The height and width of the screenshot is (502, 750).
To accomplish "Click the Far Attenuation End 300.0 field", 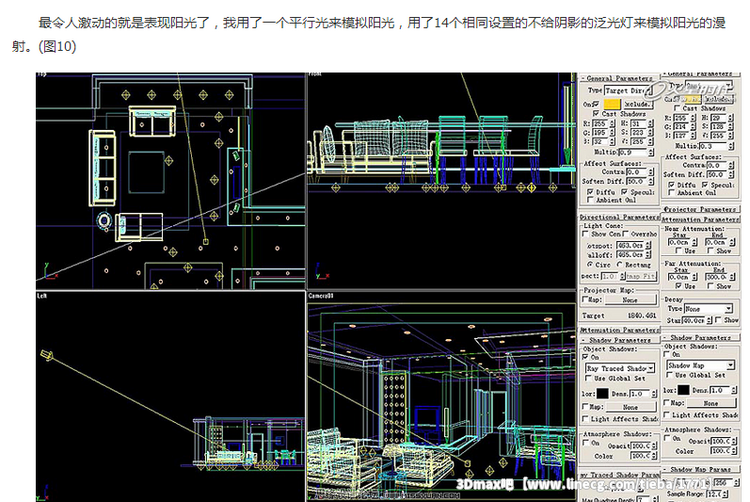I will pyautogui.click(x=717, y=277).
